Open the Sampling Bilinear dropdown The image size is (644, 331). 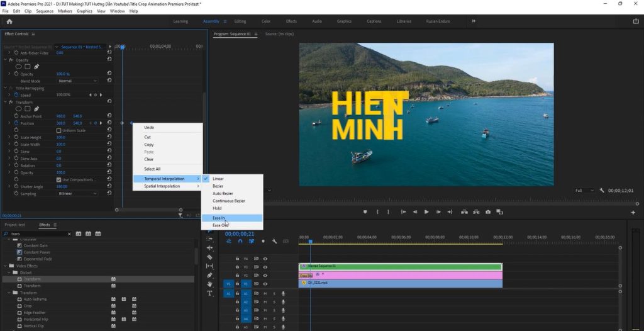tap(77, 194)
